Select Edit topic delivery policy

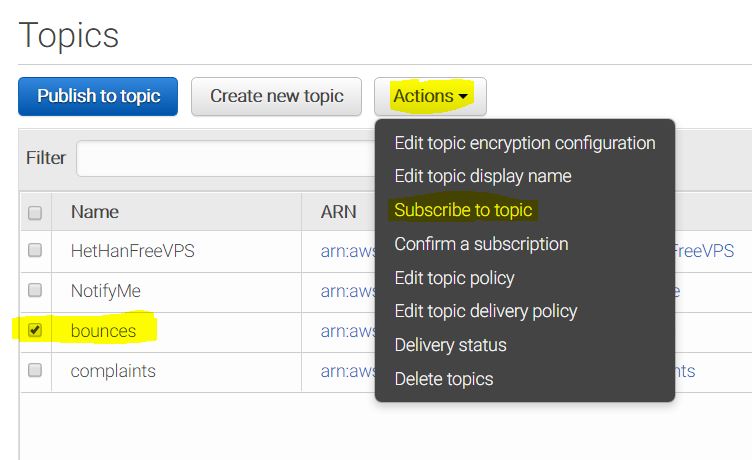pyautogui.click(x=485, y=311)
